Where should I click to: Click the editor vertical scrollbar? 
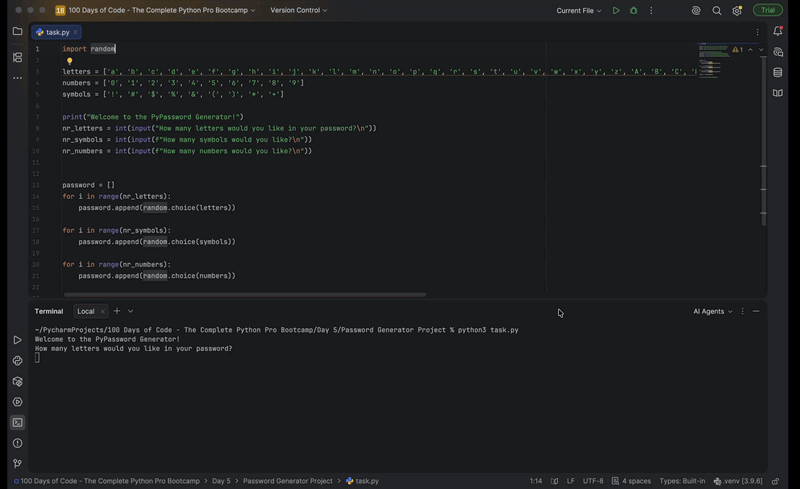pyautogui.click(x=763, y=140)
